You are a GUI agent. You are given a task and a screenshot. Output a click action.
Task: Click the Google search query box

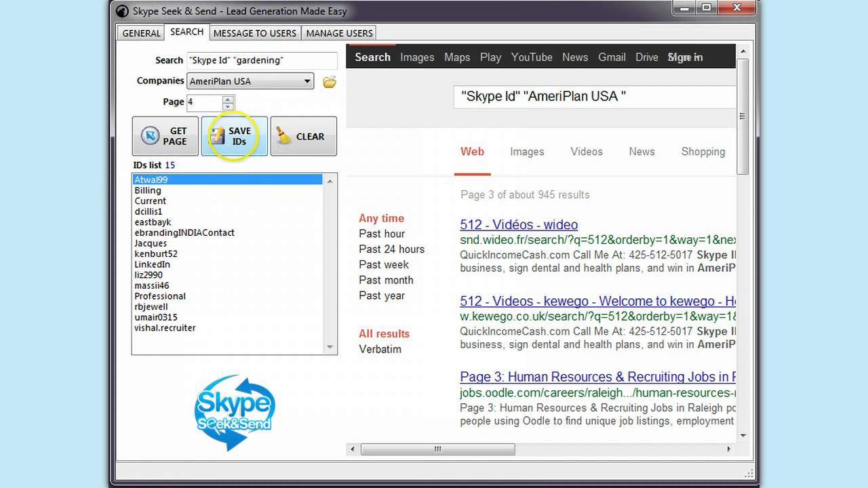pos(595,96)
